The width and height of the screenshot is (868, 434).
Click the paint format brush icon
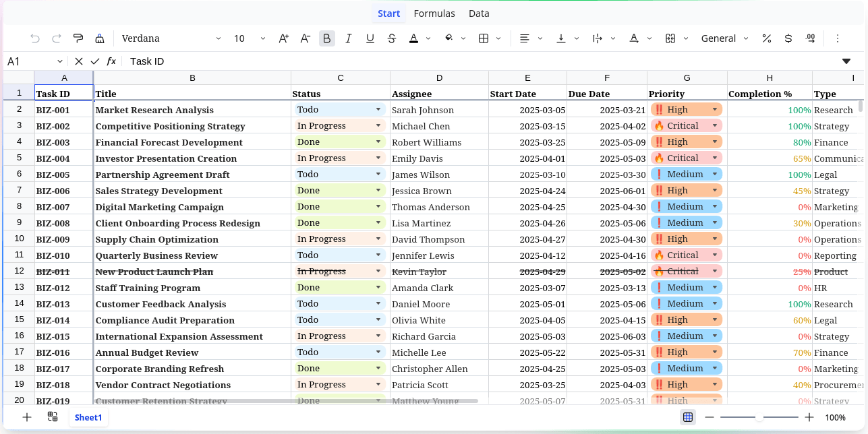tap(78, 38)
